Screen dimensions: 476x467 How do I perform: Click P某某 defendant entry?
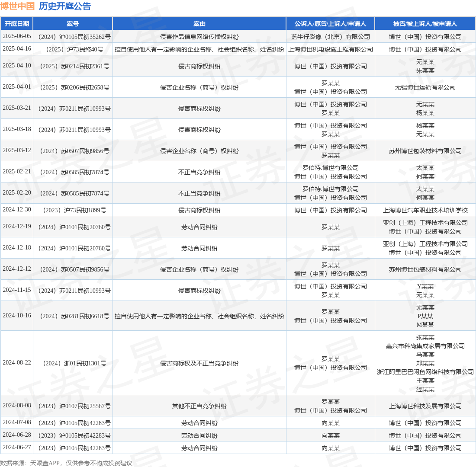tap(425, 316)
